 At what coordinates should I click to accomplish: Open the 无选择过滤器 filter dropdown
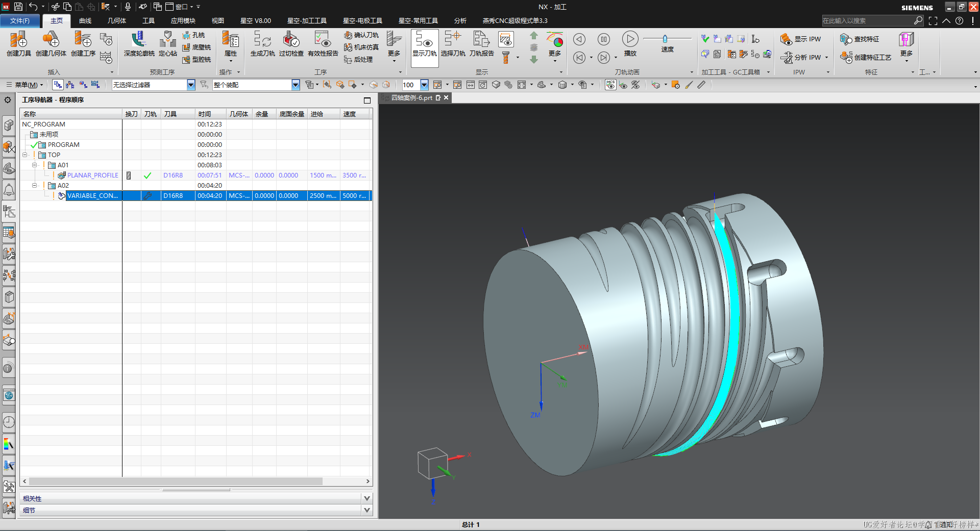191,85
